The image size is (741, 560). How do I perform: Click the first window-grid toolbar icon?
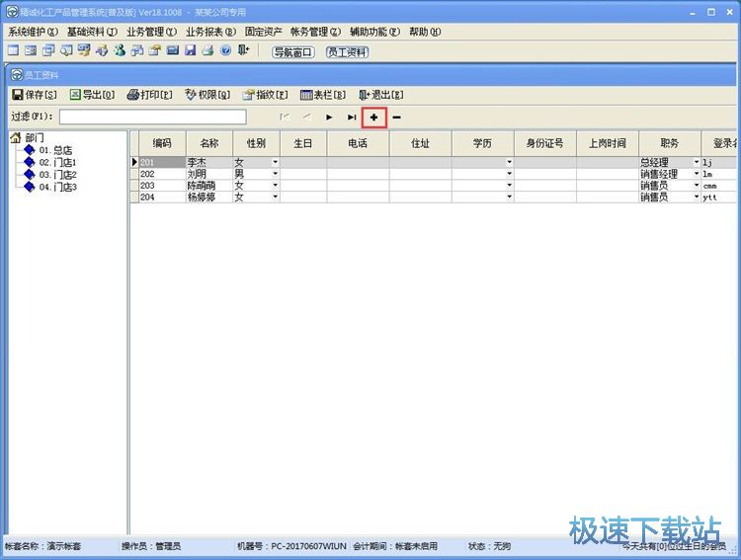[13, 50]
